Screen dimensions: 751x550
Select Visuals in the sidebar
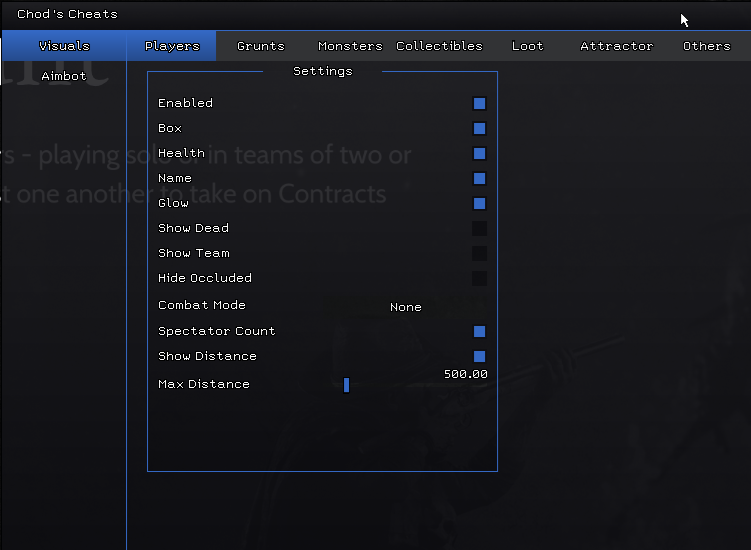64,46
